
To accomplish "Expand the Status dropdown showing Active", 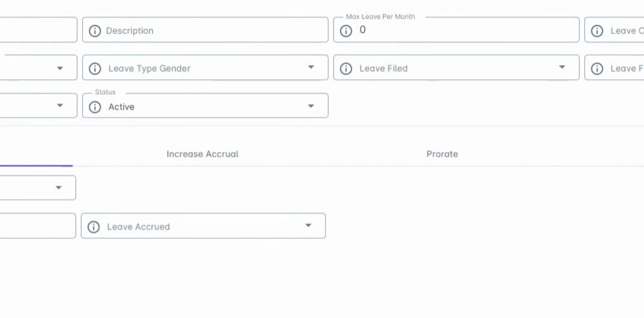I will click(x=311, y=106).
